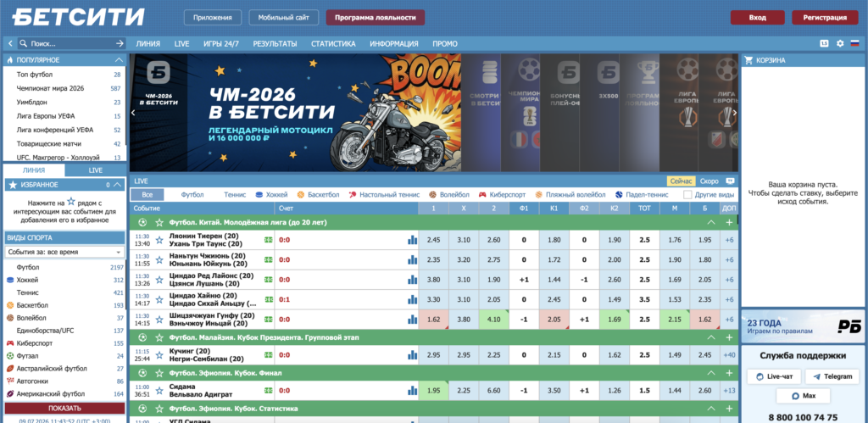Collapse the Популярное panel
This screenshot has height=423, width=868.
[119, 60]
